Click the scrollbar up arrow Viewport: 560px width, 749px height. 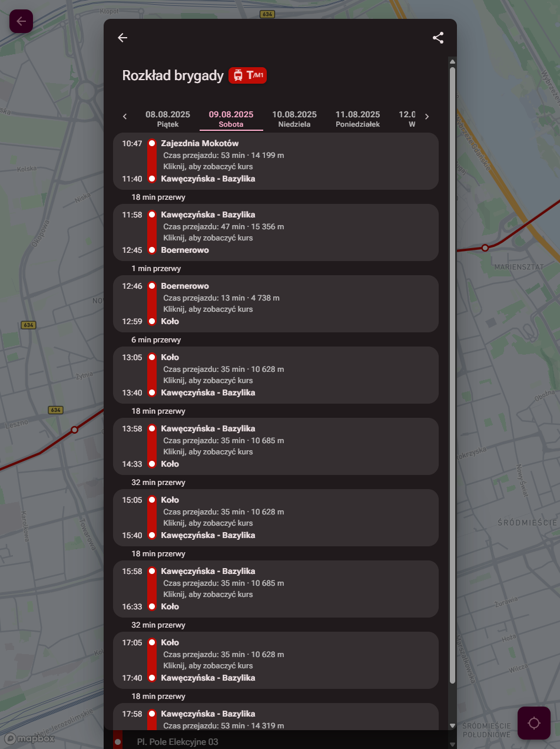pyautogui.click(x=452, y=61)
